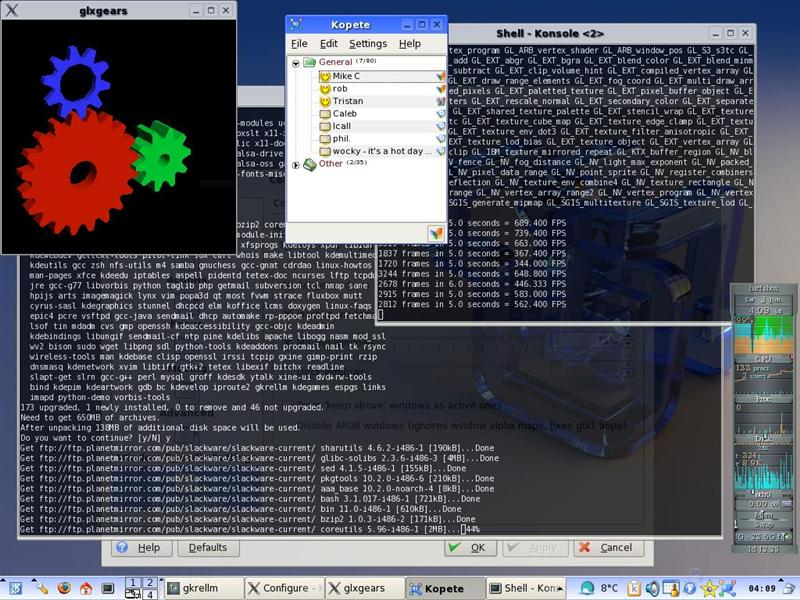This screenshot has width=800, height=600.
Task: Open the Home folder from the panel
Action: click(x=86, y=588)
